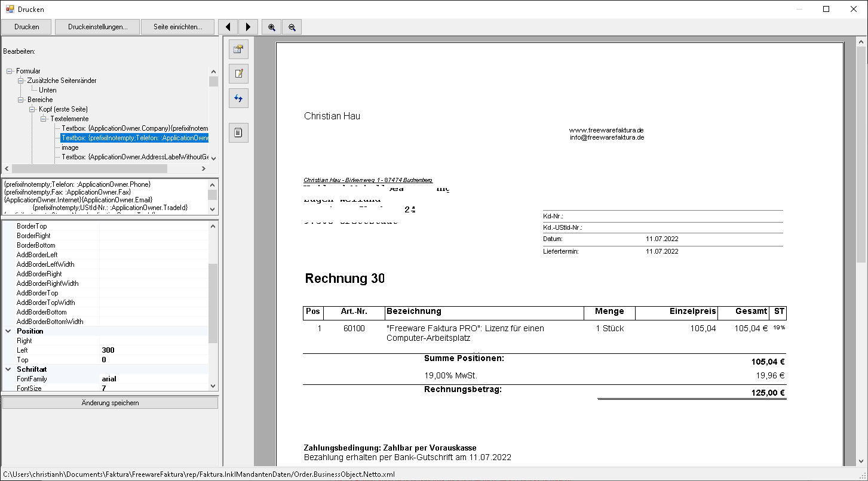868x481 pixels.
Task: Select the Unten tree item
Action: tap(48, 90)
